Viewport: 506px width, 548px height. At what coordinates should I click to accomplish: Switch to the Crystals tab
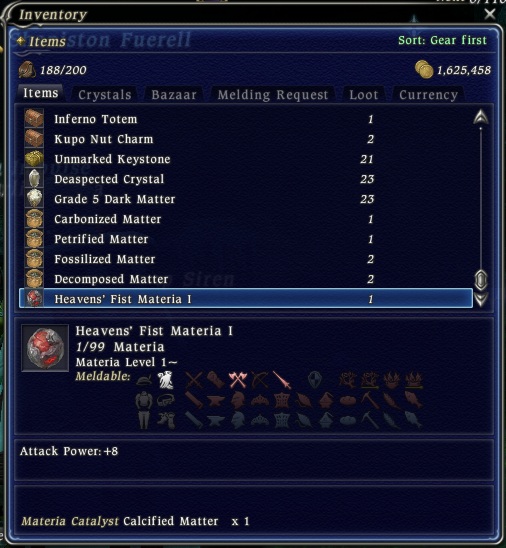pos(104,95)
